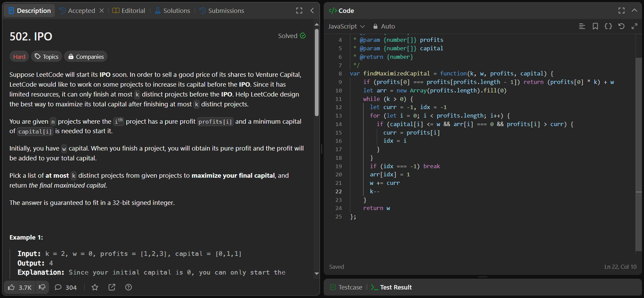The width and height of the screenshot is (644, 298).
Task: Click the Saved status text
Action: (336, 266)
